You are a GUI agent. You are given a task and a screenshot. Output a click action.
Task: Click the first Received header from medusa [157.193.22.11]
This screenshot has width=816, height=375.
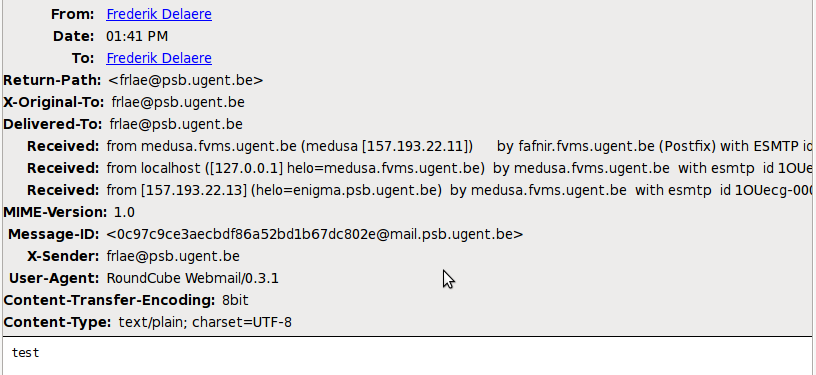(x=459, y=146)
